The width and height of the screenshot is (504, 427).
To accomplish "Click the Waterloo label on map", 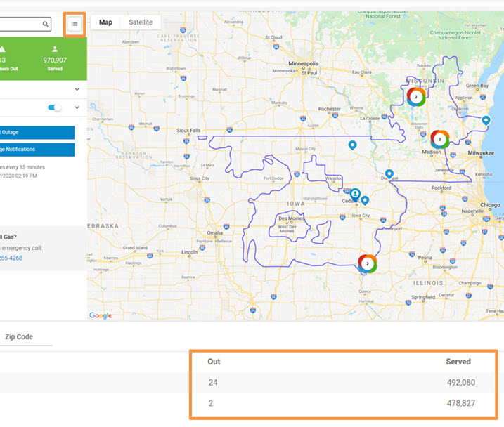I will (334, 178).
